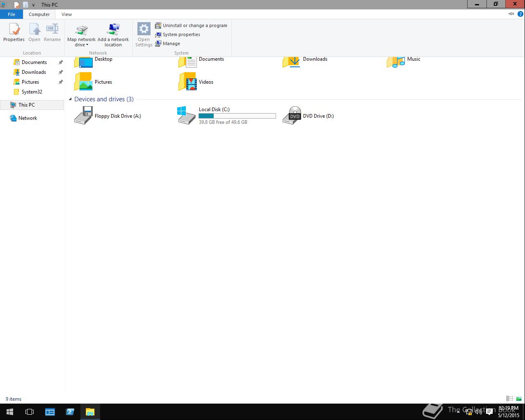The width and height of the screenshot is (525, 420).
Task: Click the Rename ribbon icon
Action: pyautogui.click(x=52, y=32)
